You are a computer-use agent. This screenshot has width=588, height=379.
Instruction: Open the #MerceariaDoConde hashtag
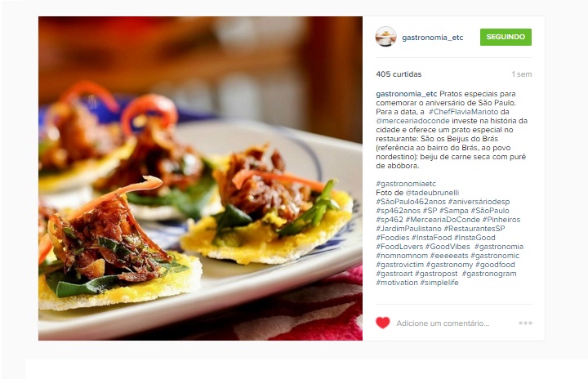443,220
